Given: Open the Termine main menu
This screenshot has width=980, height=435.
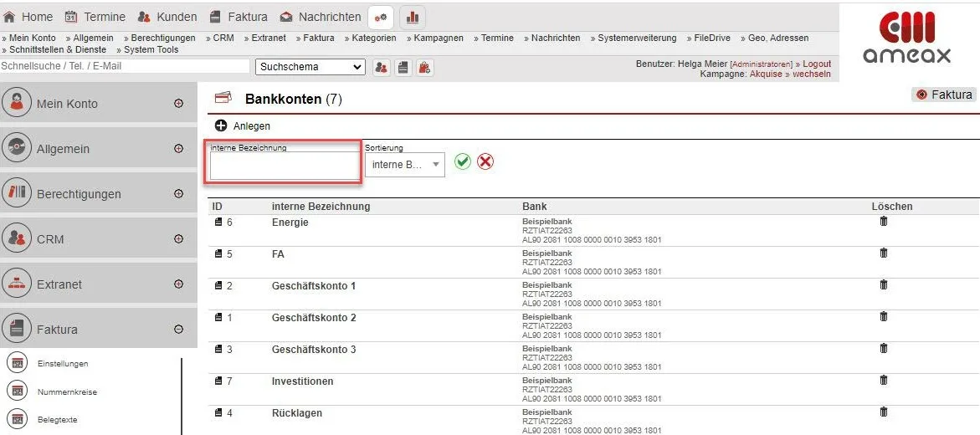Looking at the screenshot, I should tap(95, 17).
